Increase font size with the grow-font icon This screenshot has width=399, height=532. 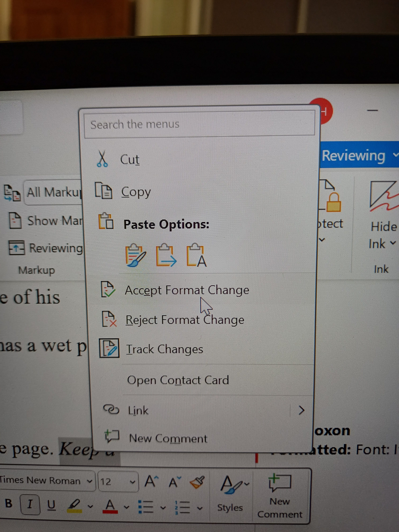point(151,481)
